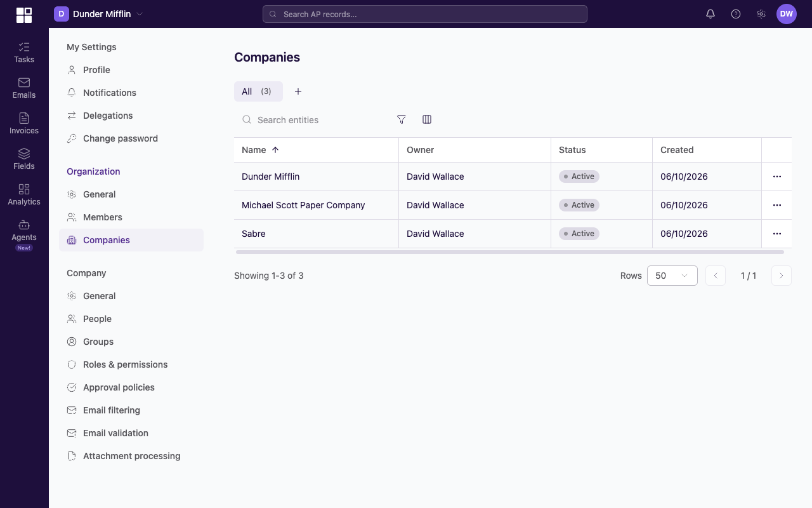812x508 pixels.
Task: Click the help question mark icon
Action: click(x=736, y=14)
